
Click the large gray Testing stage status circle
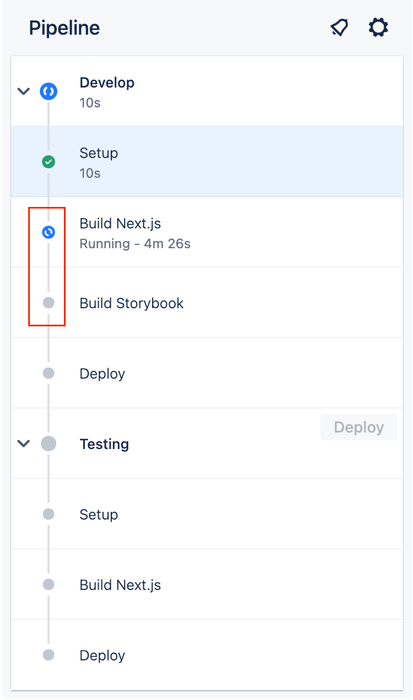[49, 444]
